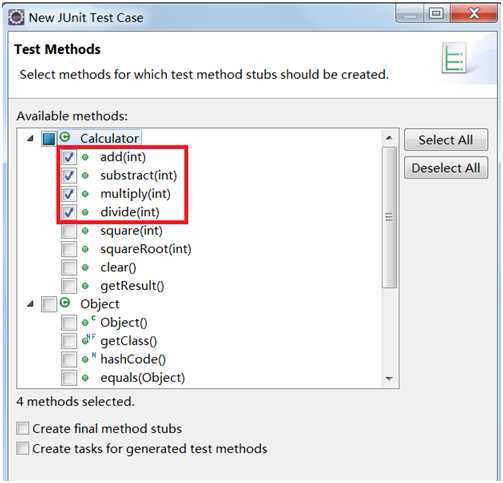Viewport: 503px width, 483px height.
Task: Select the equals(Object) tree item
Action: 142,378
